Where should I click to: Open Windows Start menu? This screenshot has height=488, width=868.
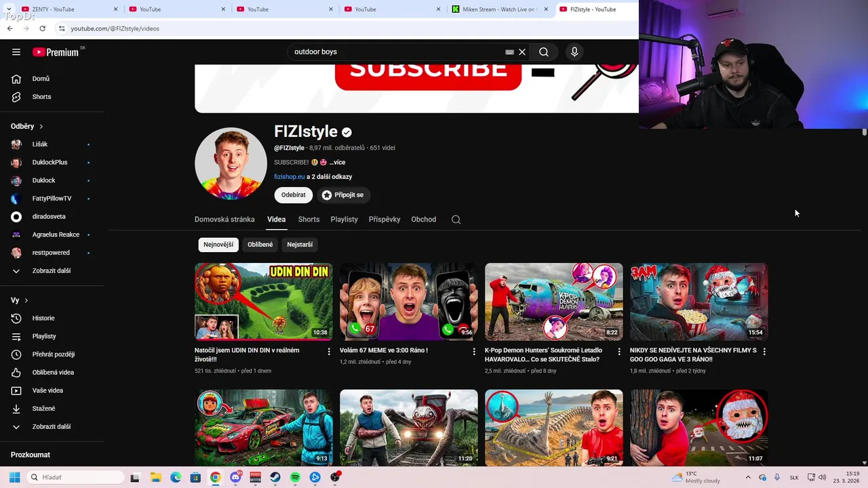coord(15,477)
